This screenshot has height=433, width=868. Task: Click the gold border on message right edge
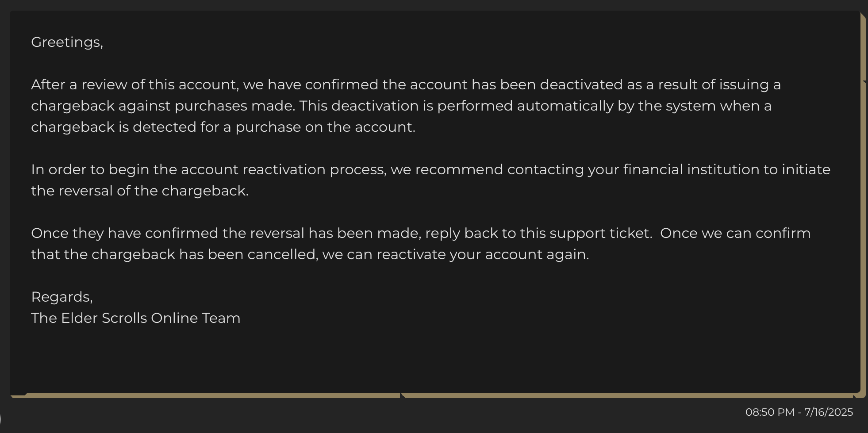click(863, 203)
